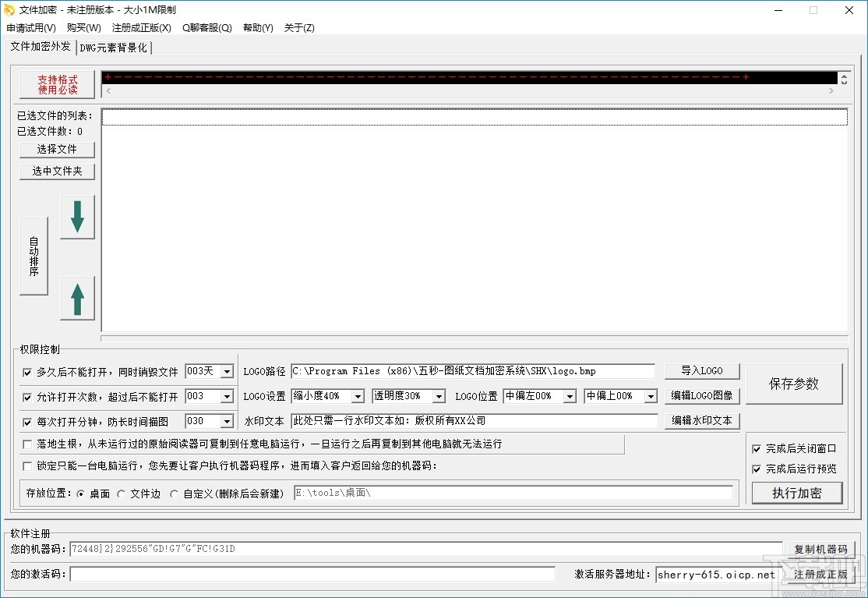
Task: Click 已选文件的列表 label
Action: point(55,115)
